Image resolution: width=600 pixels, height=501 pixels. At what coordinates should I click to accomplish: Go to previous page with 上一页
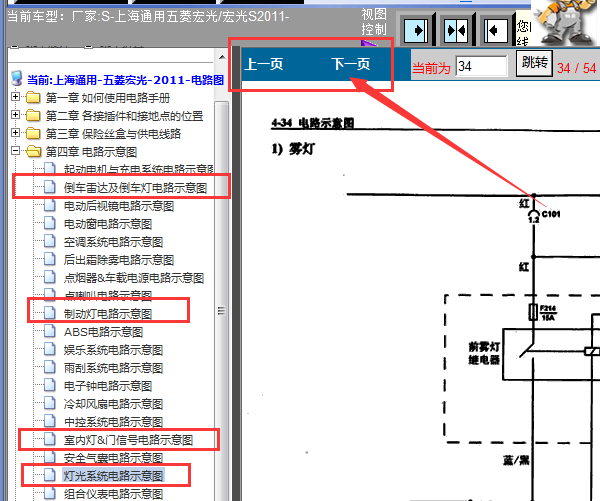pos(264,64)
